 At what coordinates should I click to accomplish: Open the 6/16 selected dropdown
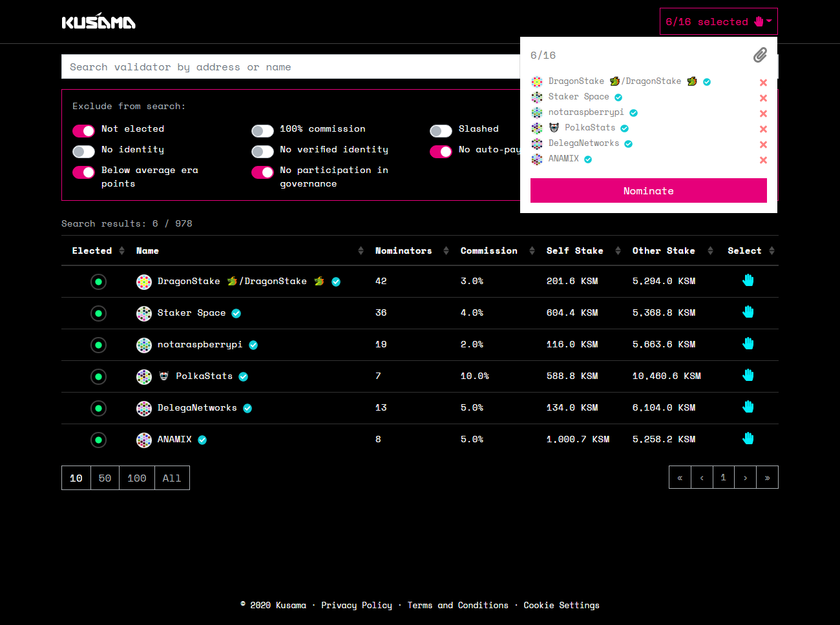[x=719, y=21]
